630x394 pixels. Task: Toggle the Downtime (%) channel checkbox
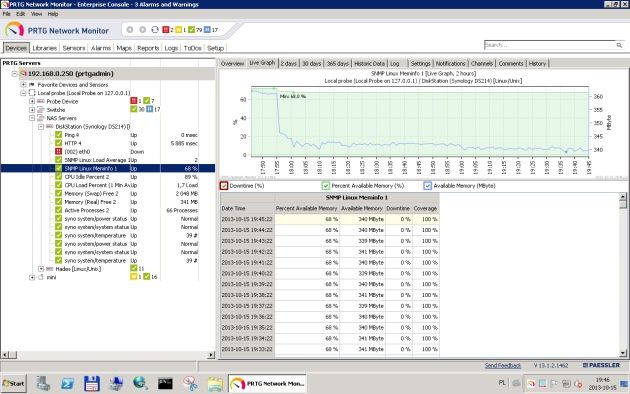pyautogui.click(x=224, y=186)
